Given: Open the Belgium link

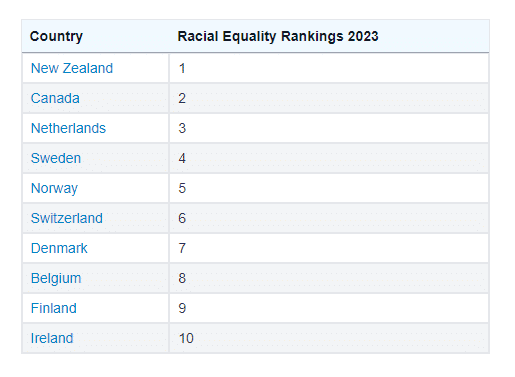Looking at the screenshot, I should point(56,278).
